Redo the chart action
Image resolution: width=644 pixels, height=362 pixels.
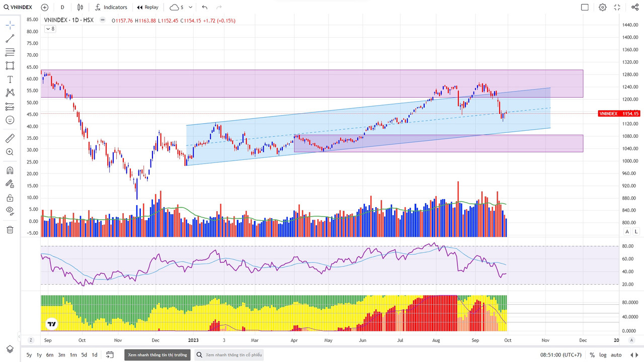tap(218, 7)
